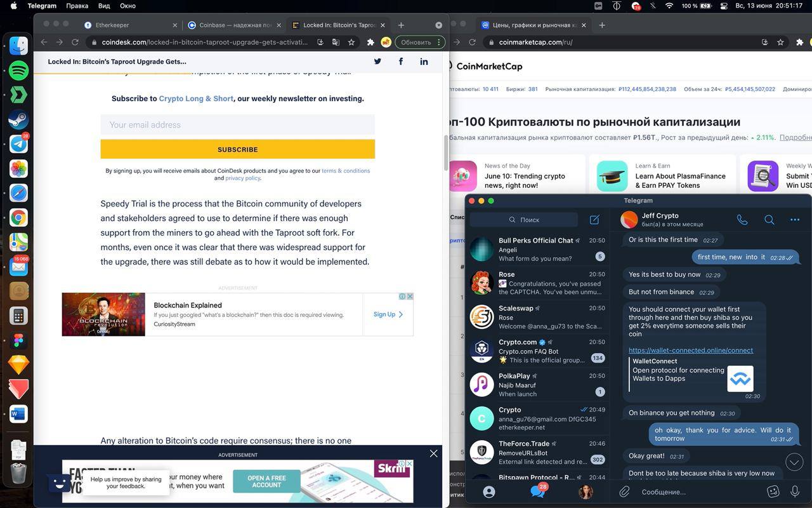Open a new tab in the CoinDesk window
The width and height of the screenshot is (812, 508).
401,25
